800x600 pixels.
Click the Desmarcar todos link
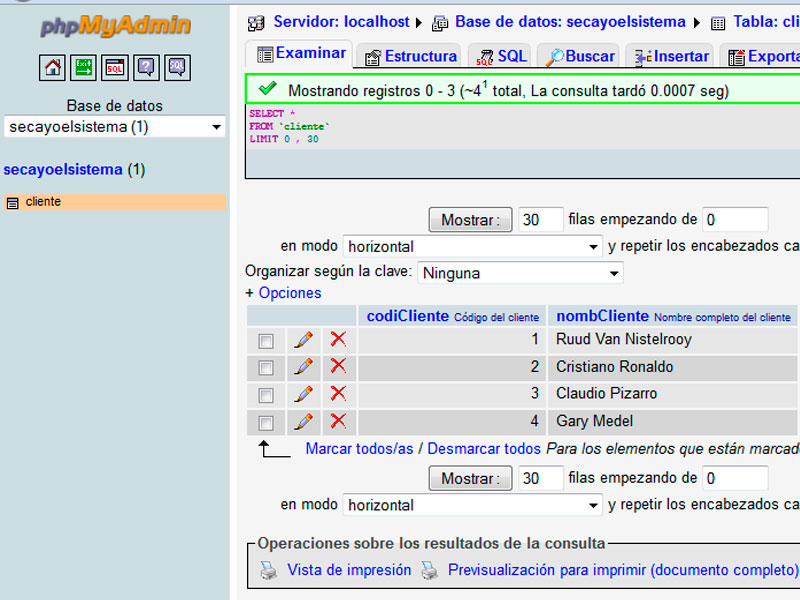pyautogui.click(x=484, y=449)
